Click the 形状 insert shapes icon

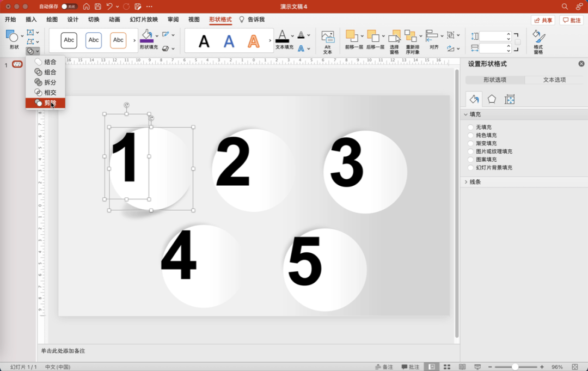[13, 37]
